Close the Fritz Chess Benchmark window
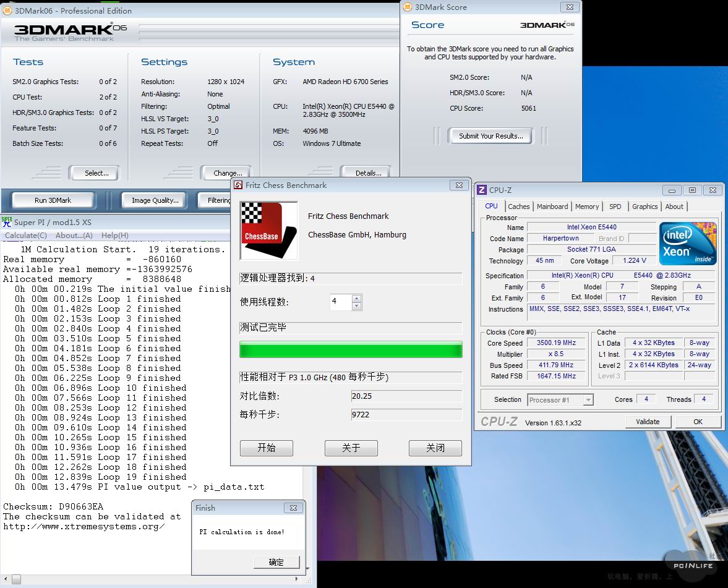The height and width of the screenshot is (588, 728). 459,185
